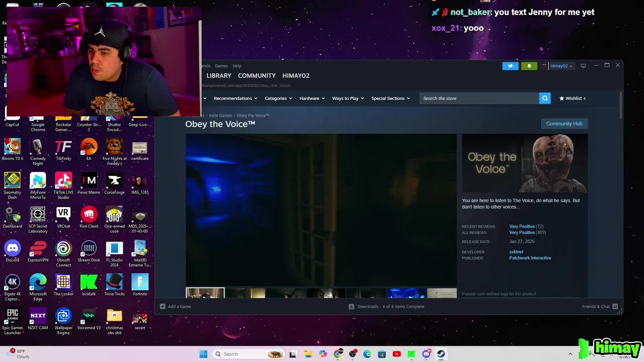Open iMyFone MirrorTo desktop icon
This screenshot has height=362, width=644.
(x=38, y=186)
